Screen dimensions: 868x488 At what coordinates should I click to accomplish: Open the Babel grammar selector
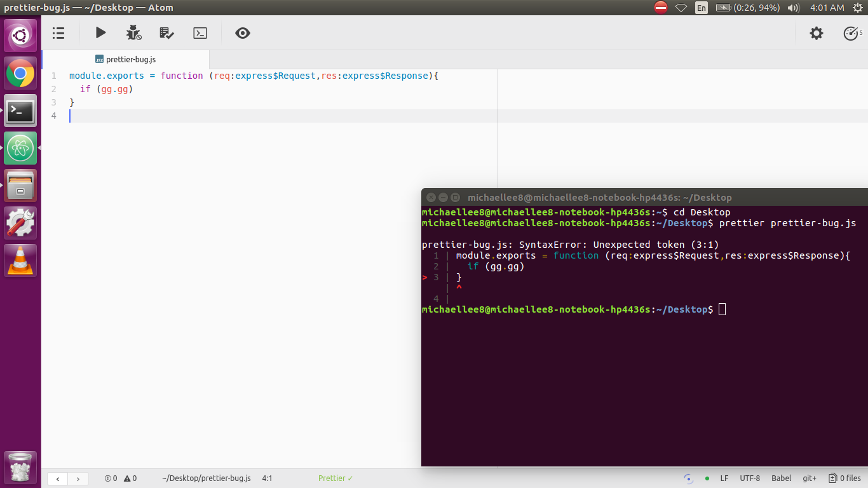(781, 478)
